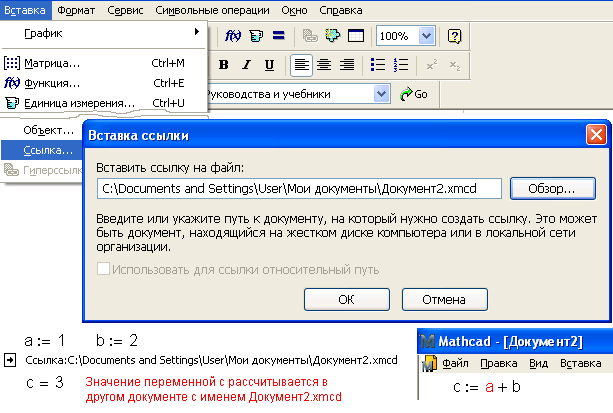
Task: Expand the График submenu arrow
Action: tap(197, 32)
